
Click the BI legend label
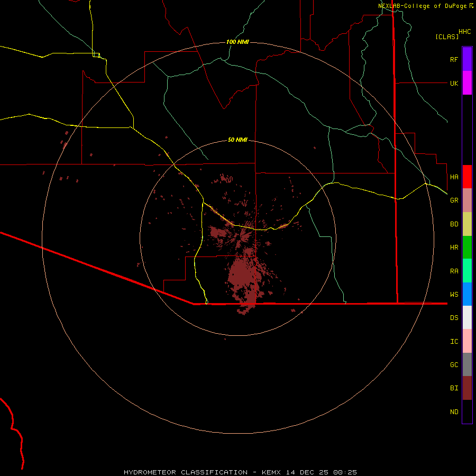pyautogui.click(x=454, y=388)
